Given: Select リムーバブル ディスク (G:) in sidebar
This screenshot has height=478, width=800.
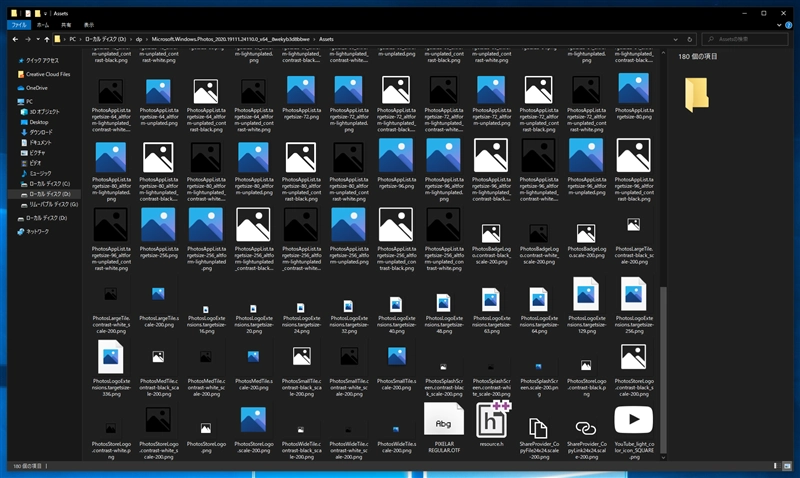Looking at the screenshot, I should point(49,205).
